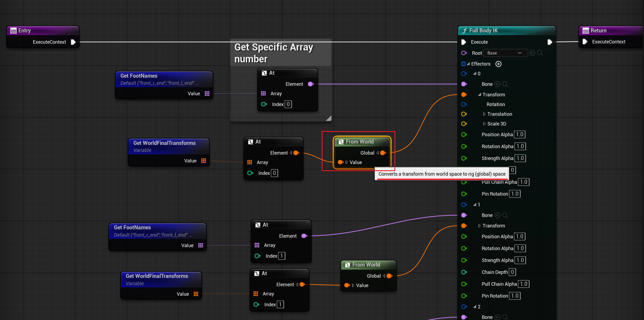Screen dimensions: 644x320
Task: Click Entry node ExecuteContext output pin
Action: (73, 42)
